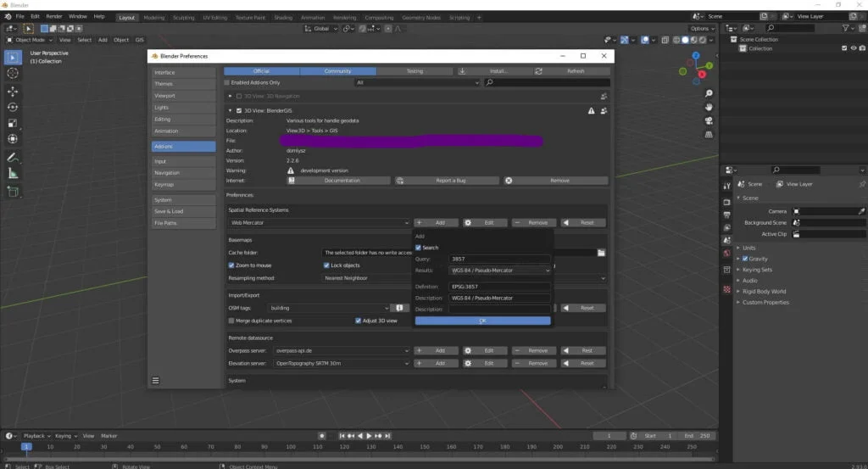Viewport: 868px width, 469px height.
Task: Switch orthographic perspective grid icon
Action: (709, 134)
